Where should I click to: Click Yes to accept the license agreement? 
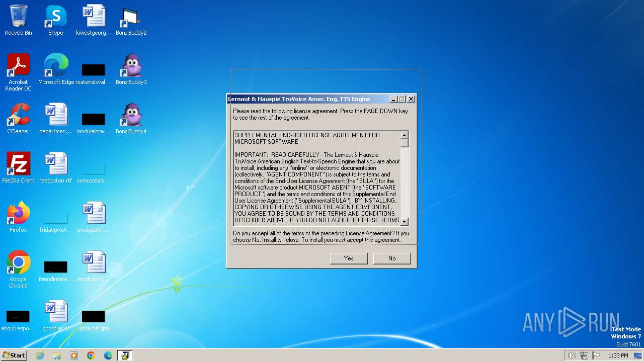point(349,258)
